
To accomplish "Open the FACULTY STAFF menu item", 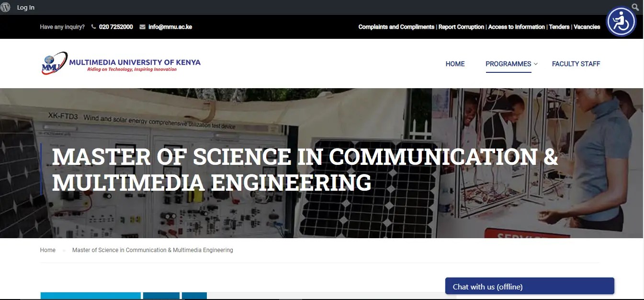I will 576,64.
